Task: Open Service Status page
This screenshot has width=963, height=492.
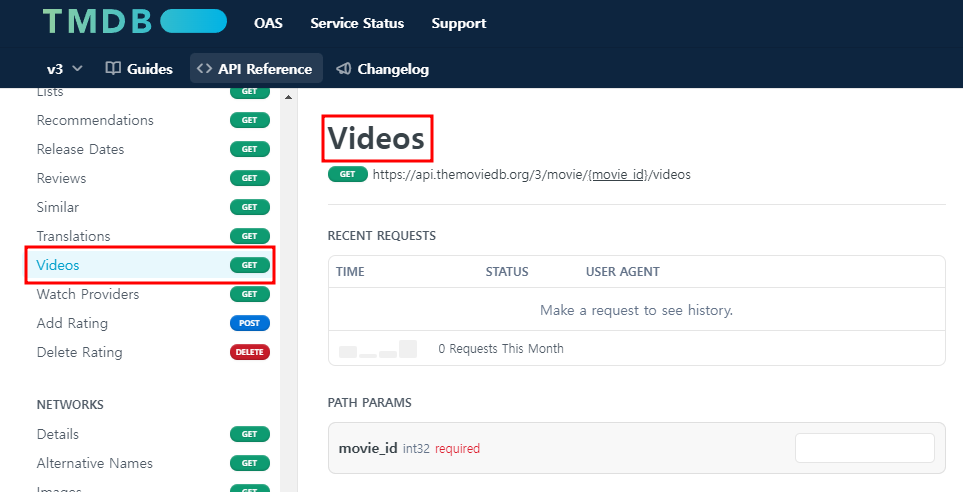Action: [357, 23]
